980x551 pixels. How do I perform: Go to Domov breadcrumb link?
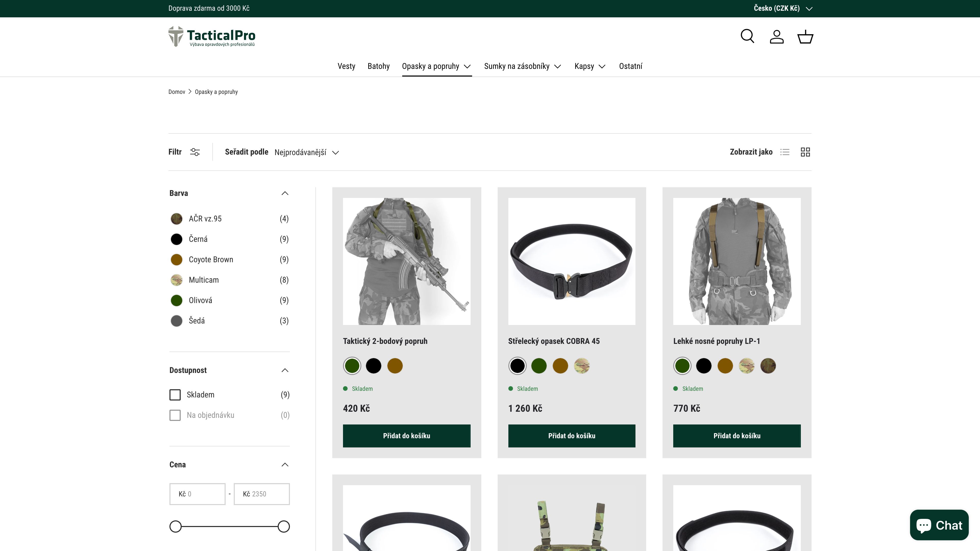(177, 92)
